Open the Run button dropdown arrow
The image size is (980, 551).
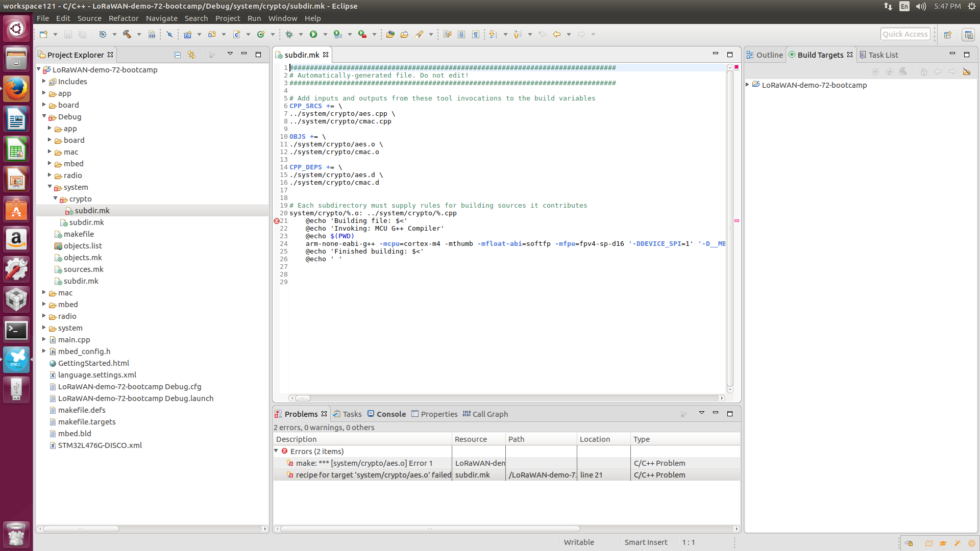325,34
